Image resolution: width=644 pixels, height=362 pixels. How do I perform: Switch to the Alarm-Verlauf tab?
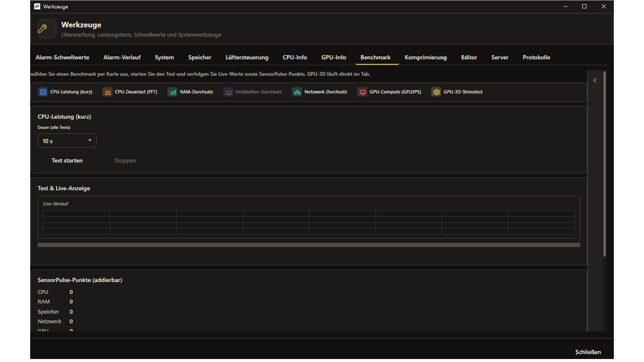(122, 57)
